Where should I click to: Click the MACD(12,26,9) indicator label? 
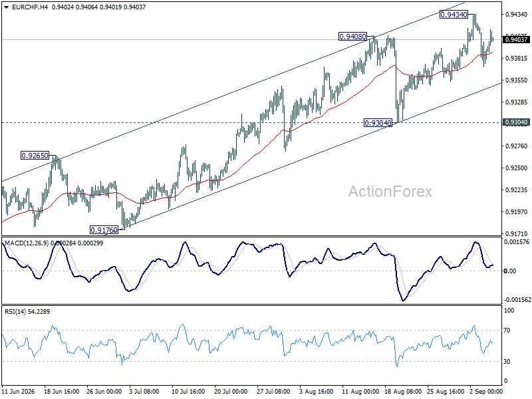[27, 243]
